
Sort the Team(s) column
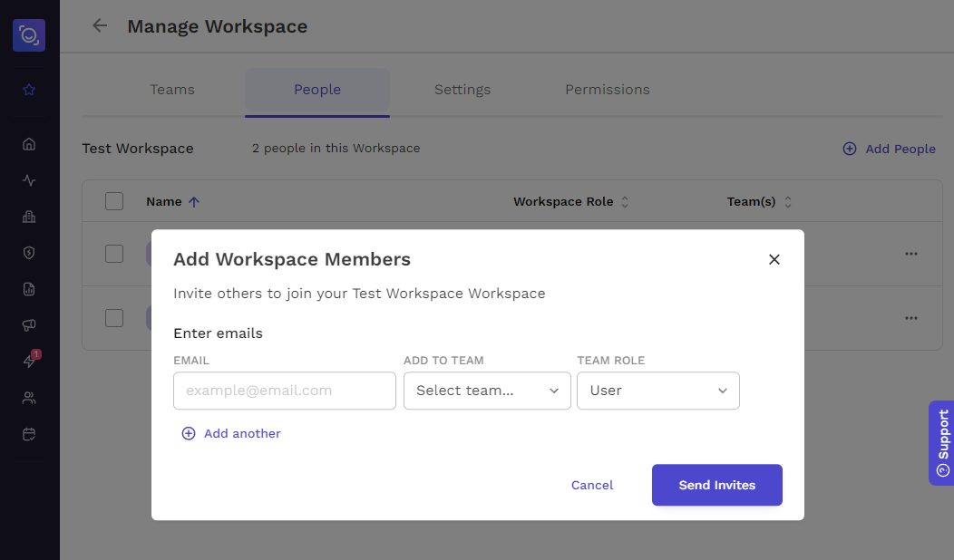pyautogui.click(x=788, y=202)
